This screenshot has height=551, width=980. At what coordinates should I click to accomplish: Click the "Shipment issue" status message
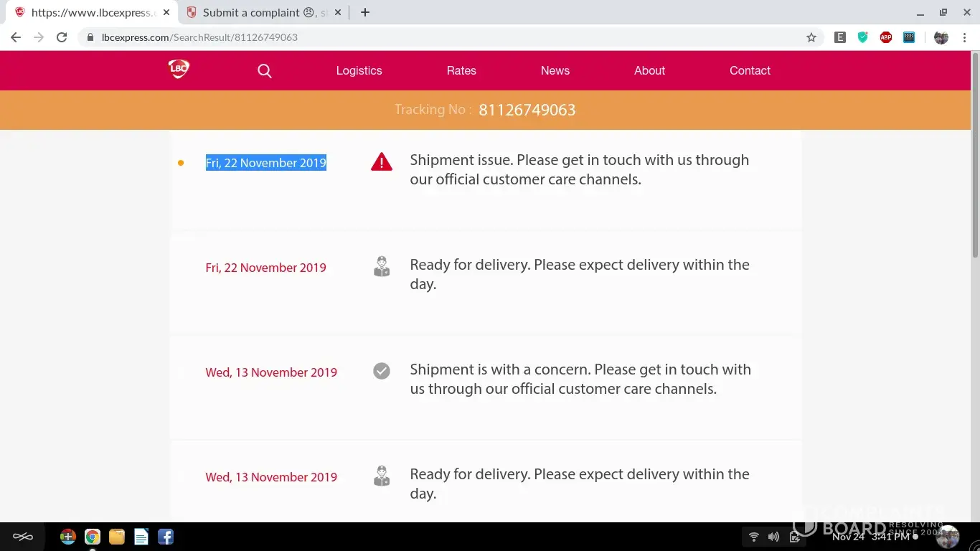click(x=580, y=169)
